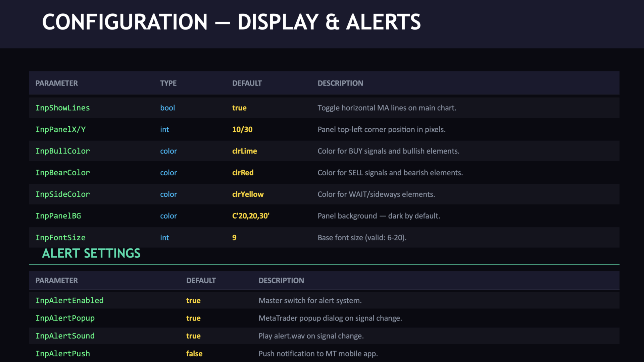Click the C'20,20,30' default value
Viewport: 644px width, 362px height.
(x=251, y=216)
